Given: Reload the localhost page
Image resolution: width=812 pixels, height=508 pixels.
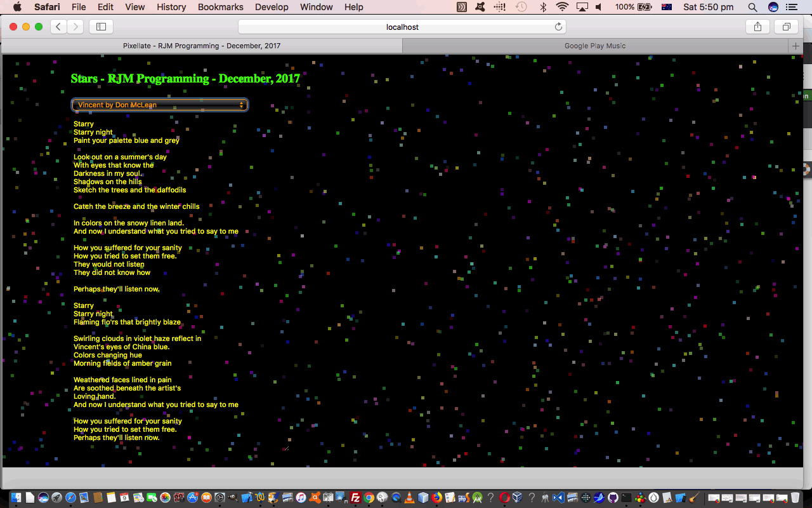Looking at the screenshot, I should [x=558, y=27].
